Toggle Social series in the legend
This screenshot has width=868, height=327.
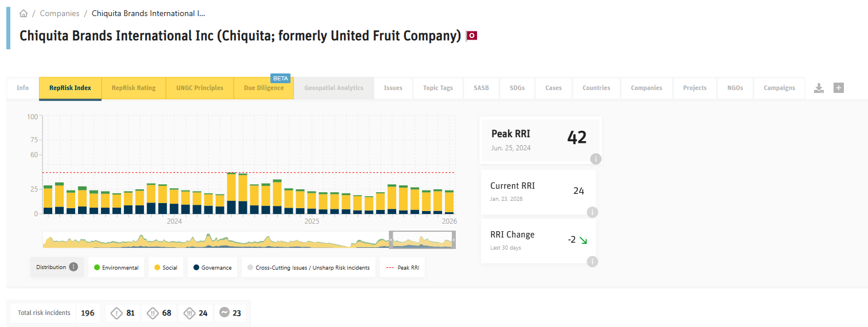click(165, 267)
